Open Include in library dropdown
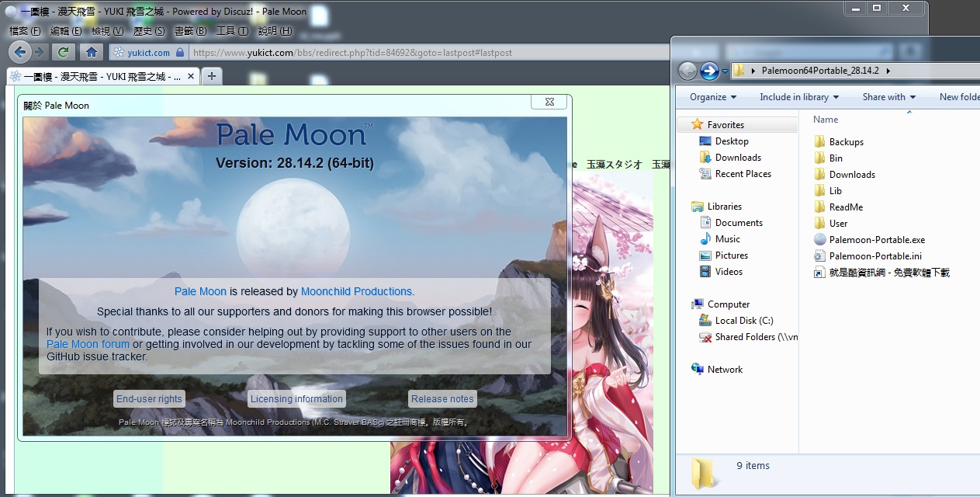 (799, 97)
